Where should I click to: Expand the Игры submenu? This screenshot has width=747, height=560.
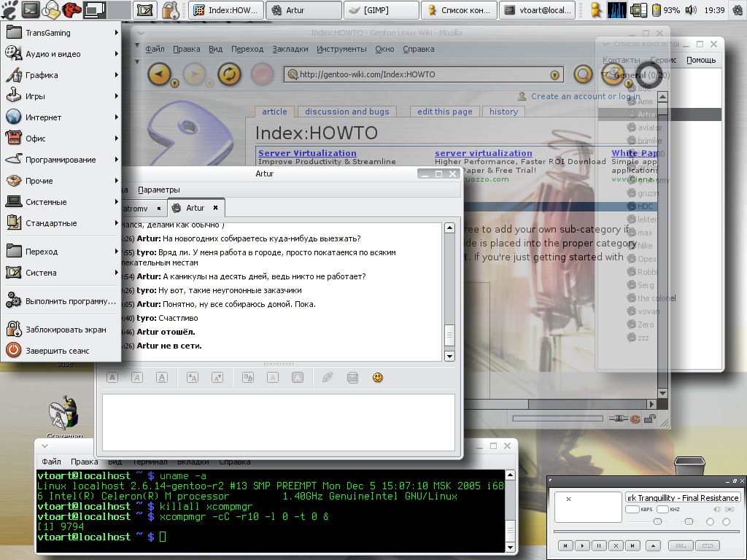tap(61, 96)
